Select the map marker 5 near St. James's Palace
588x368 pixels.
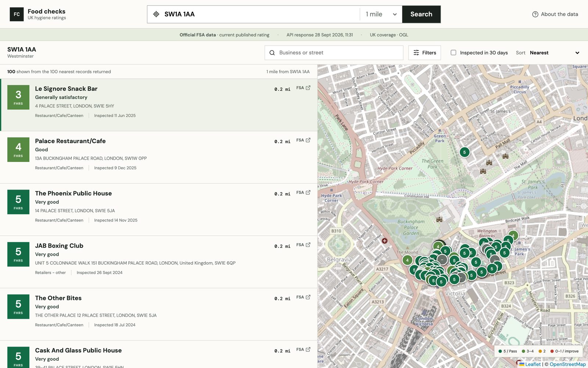465,152
